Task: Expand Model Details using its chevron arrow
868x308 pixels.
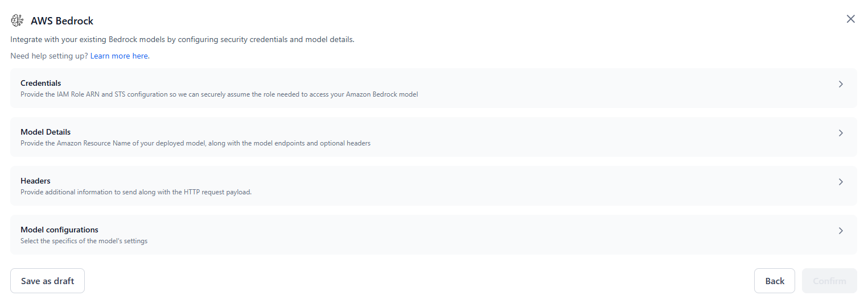Action: tap(841, 133)
